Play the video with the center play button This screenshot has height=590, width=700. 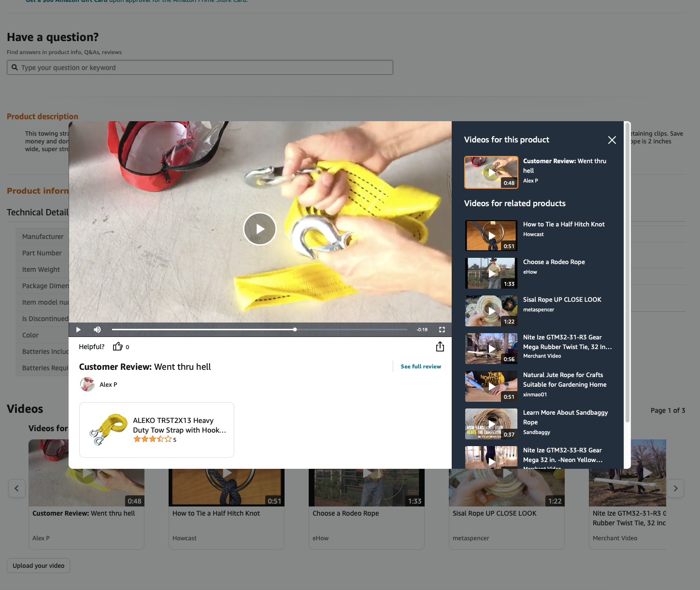[260, 229]
